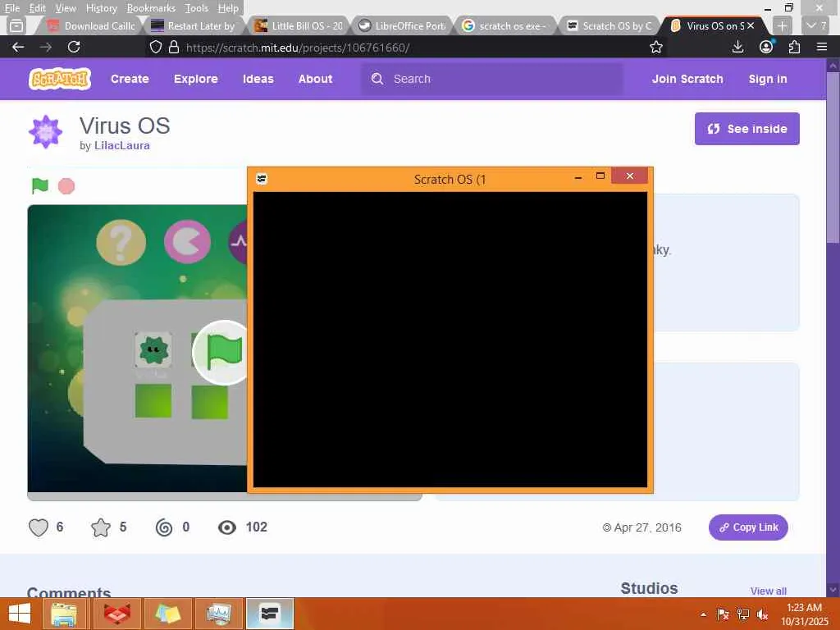
Task: Open the History menu in Firefox
Action: coord(101,8)
